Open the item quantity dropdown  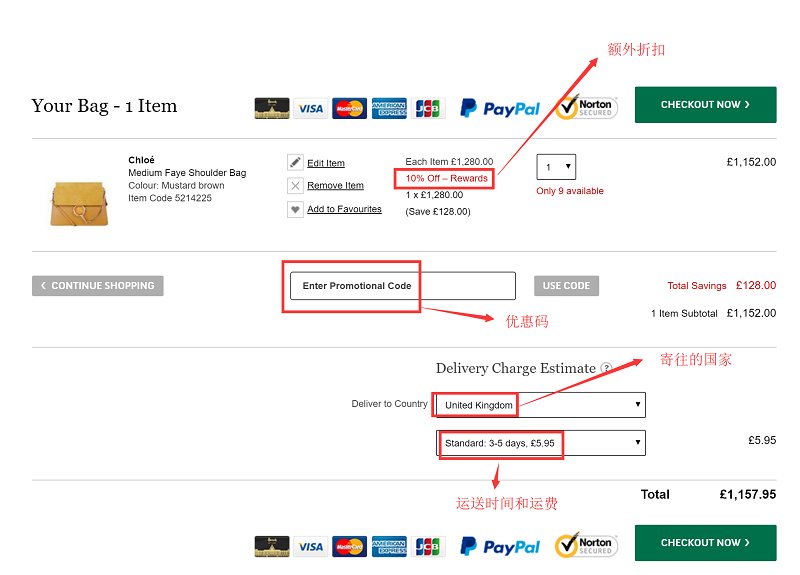pyautogui.click(x=556, y=167)
